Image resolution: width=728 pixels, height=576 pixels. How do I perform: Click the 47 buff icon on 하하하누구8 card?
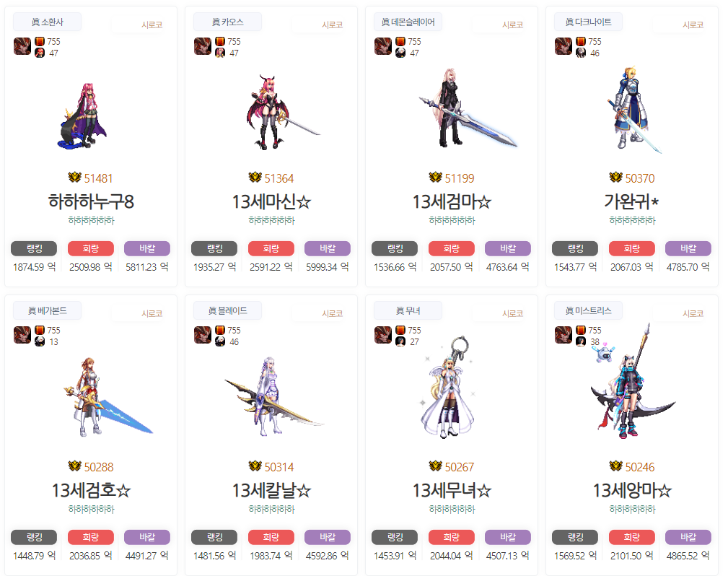pyautogui.click(x=40, y=53)
